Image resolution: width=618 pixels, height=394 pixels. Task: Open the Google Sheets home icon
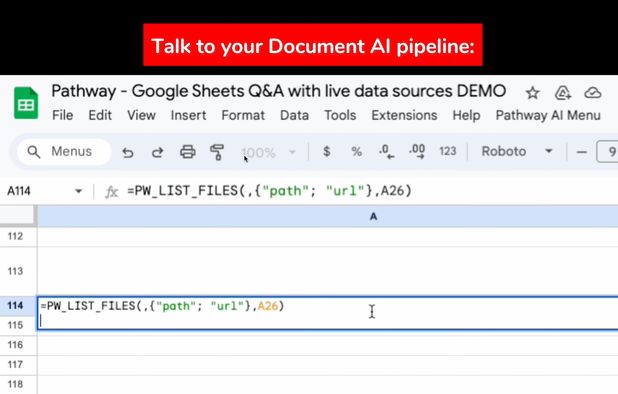[x=26, y=103]
